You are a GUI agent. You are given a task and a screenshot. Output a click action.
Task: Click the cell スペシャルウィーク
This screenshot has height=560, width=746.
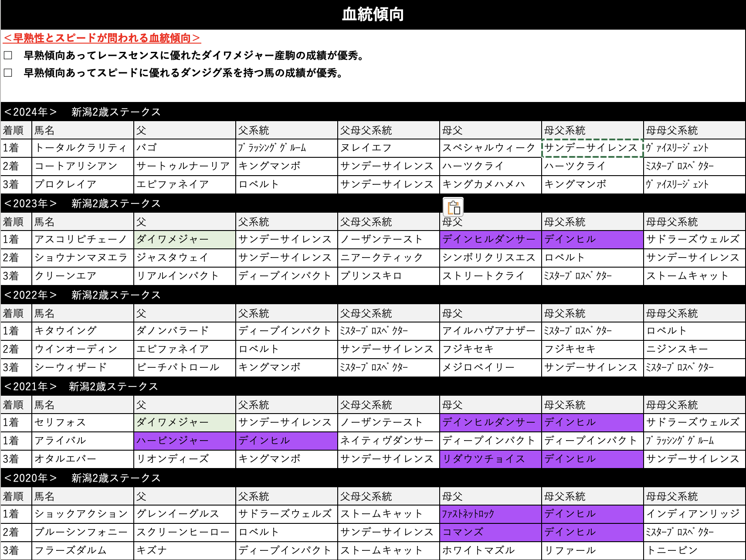[491, 148]
